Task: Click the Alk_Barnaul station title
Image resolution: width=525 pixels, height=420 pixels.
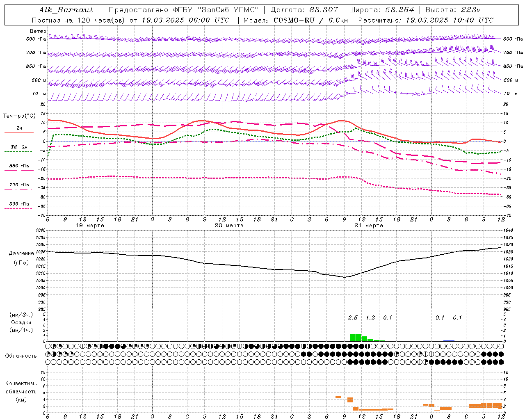Action: 66,10
